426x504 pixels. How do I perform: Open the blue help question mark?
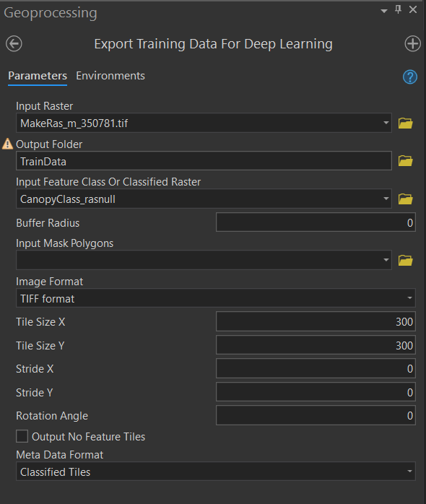[410, 77]
